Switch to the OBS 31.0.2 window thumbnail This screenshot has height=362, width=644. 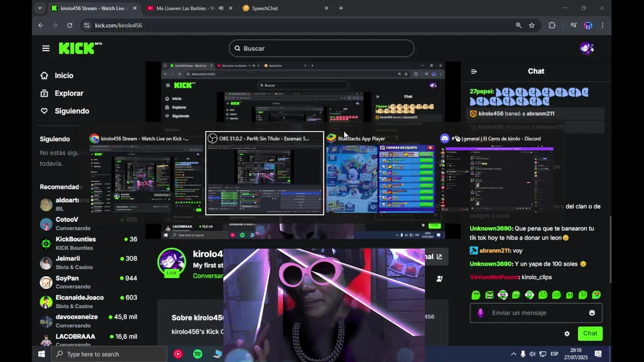pyautogui.click(x=265, y=173)
